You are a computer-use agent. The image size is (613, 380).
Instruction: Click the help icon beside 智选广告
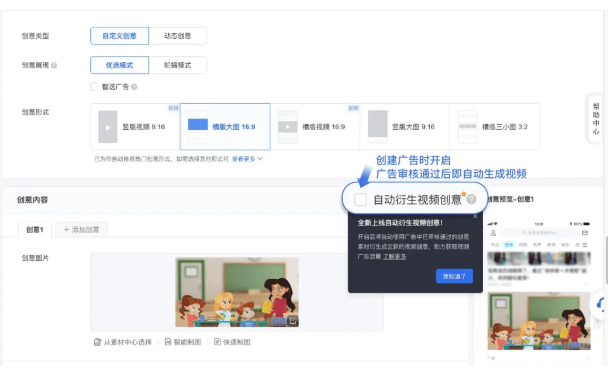pos(134,87)
